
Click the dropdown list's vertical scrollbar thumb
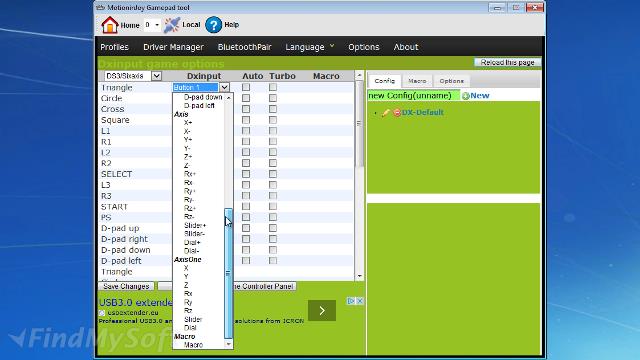click(228, 273)
